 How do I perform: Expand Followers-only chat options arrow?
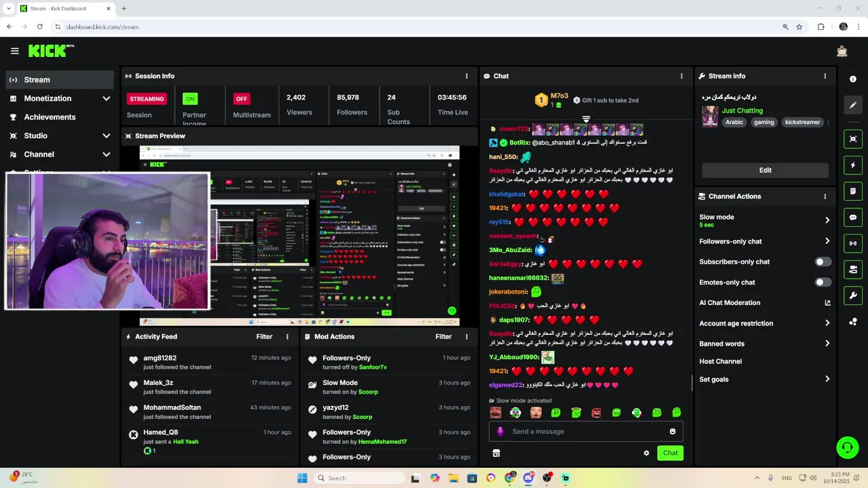point(827,241)
